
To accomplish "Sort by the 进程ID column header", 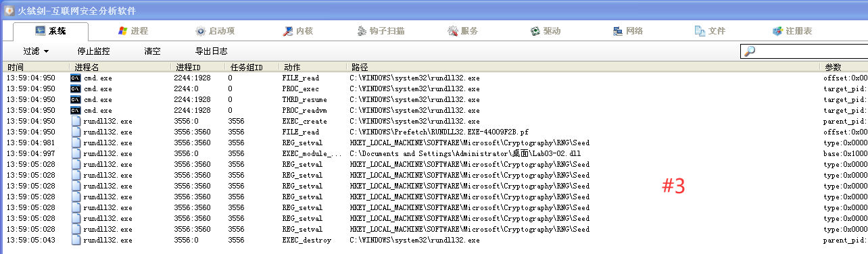I will click(199, 68).
